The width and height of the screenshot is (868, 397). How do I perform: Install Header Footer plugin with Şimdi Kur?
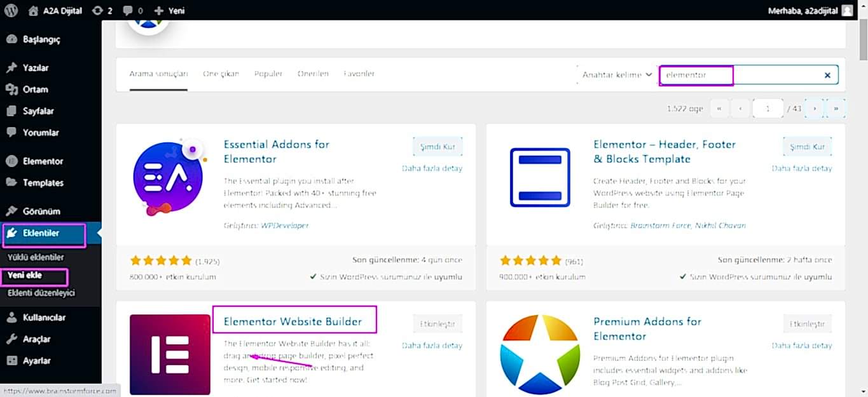pyautogui.click(x=807, y=147)
